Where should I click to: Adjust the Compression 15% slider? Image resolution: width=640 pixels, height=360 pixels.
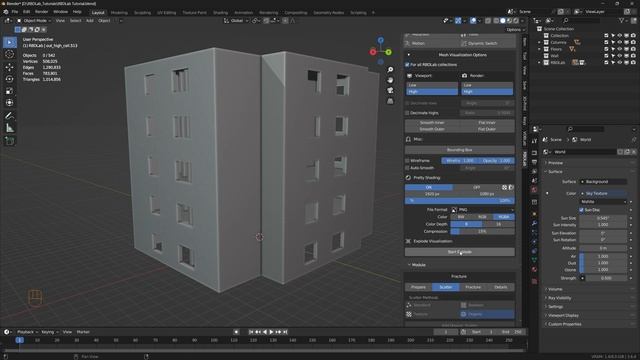482,232
